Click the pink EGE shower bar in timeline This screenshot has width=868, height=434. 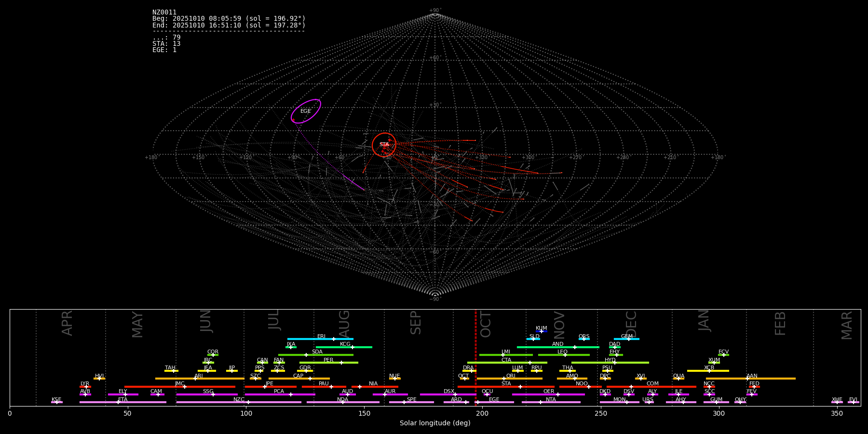pos(494,402)
